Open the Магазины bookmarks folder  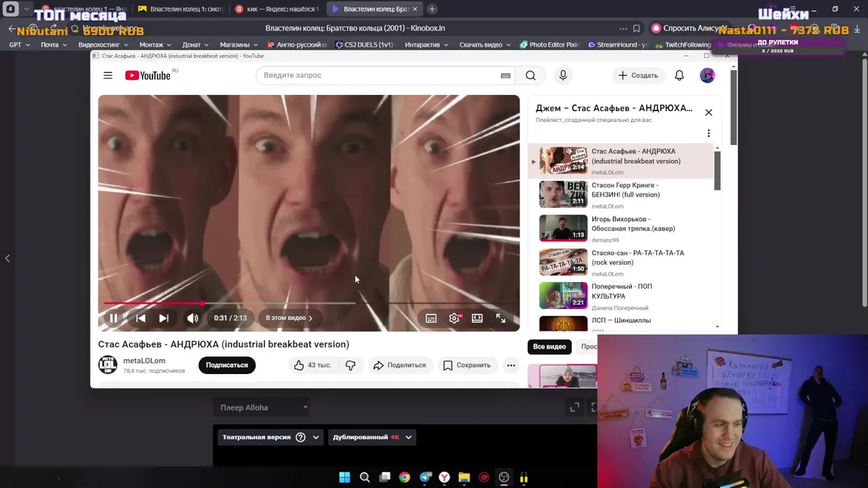239,45
